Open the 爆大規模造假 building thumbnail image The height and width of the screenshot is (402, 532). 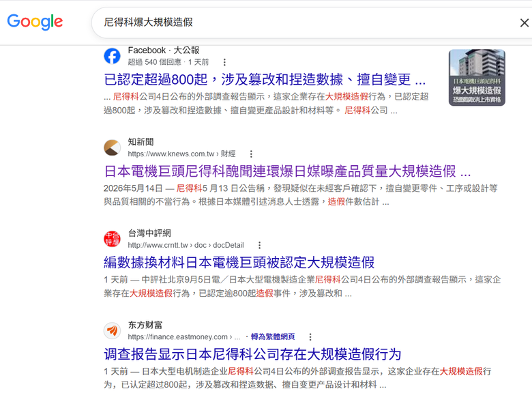tap(477, 77)
